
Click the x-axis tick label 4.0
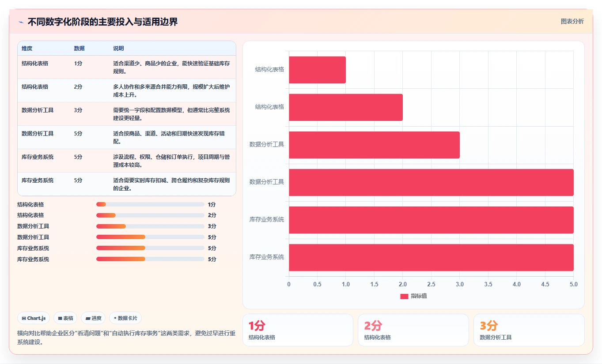tap(517, 285)
